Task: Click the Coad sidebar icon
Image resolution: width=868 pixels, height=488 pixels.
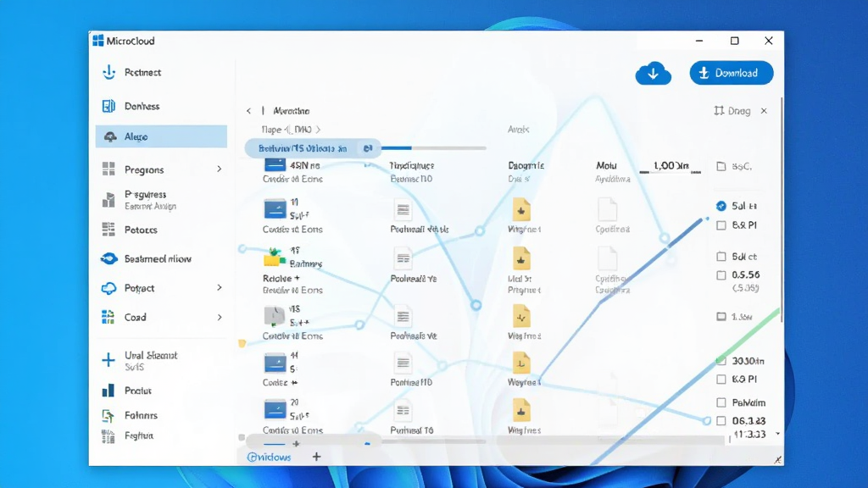Action: coord(108,317)
